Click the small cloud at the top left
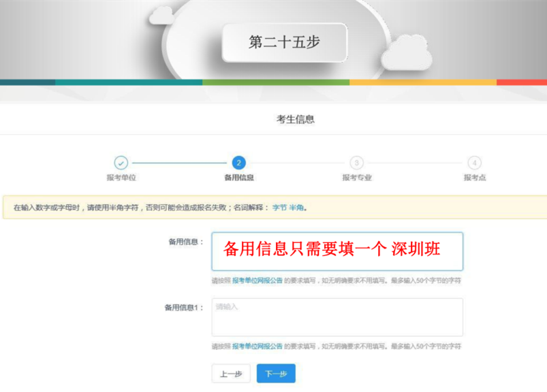The image size is (547, 392). (x=161, y=14)
